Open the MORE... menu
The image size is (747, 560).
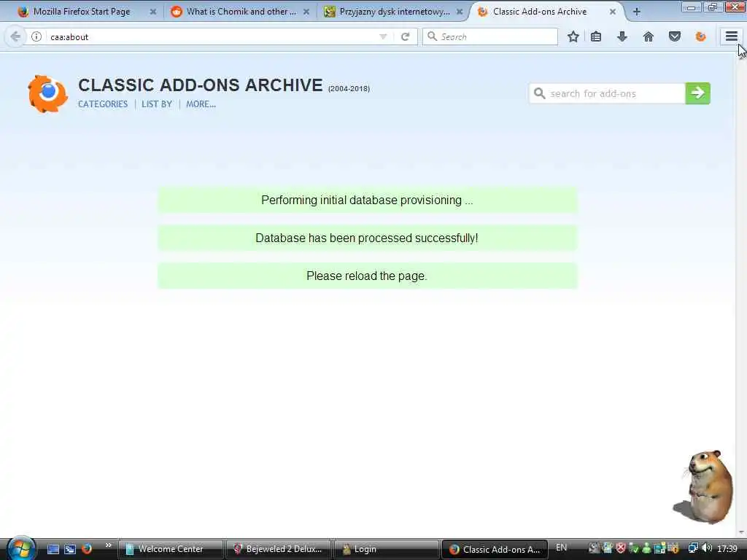201,104
